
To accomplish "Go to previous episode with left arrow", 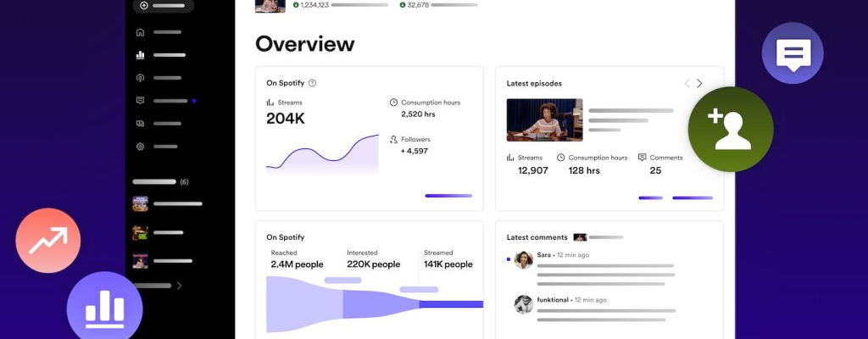I will click(x=687, y=83).
